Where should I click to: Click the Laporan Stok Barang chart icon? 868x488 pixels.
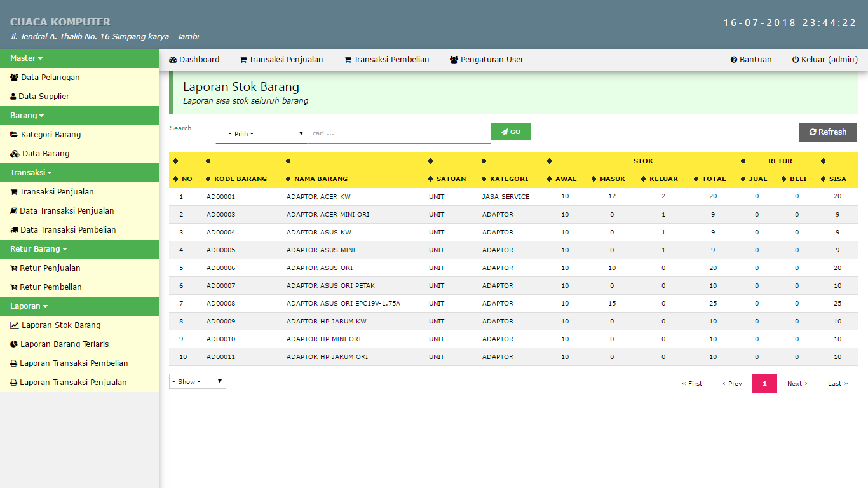[x=15, y=325]
